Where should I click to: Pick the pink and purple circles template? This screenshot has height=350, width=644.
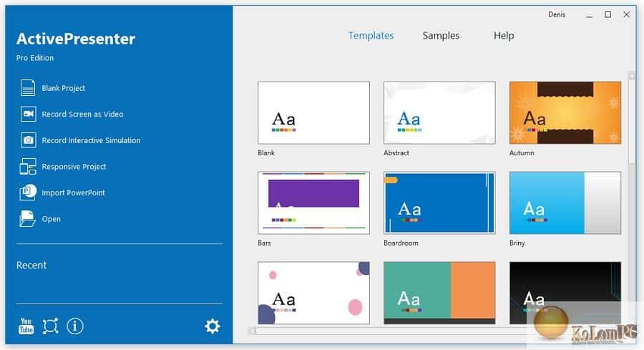tap(314, 293)
